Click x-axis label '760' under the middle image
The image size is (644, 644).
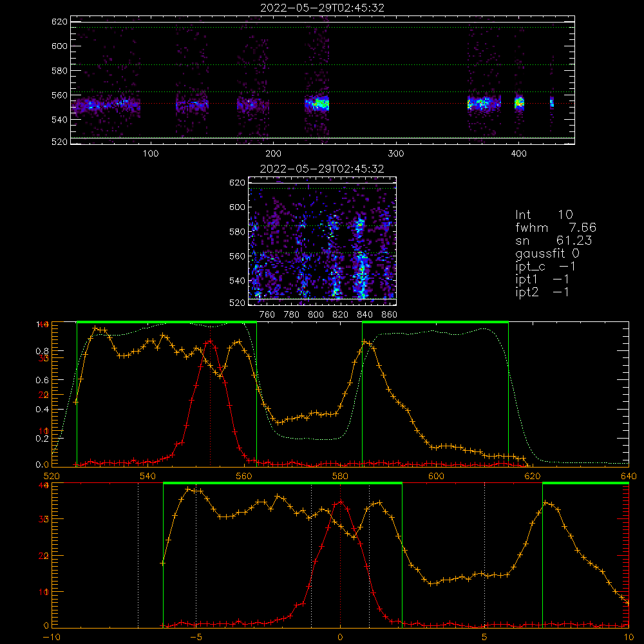click(267, 315)
